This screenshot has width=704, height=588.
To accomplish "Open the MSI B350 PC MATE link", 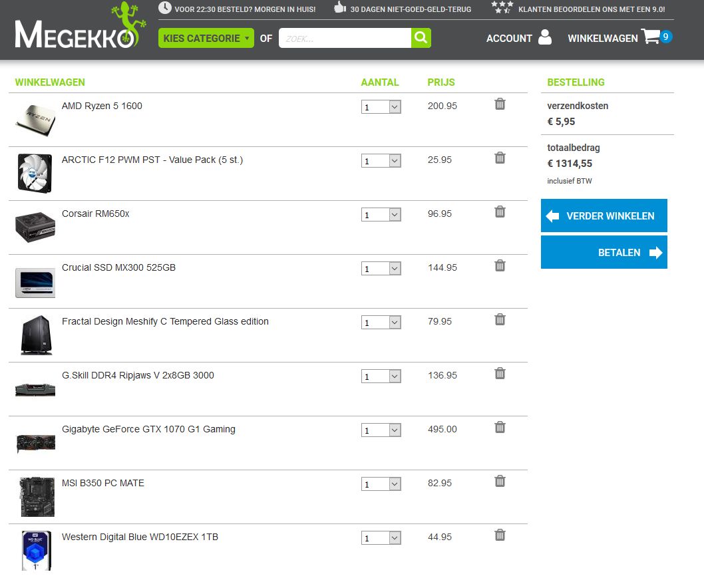I will click(x=103, y=483).
